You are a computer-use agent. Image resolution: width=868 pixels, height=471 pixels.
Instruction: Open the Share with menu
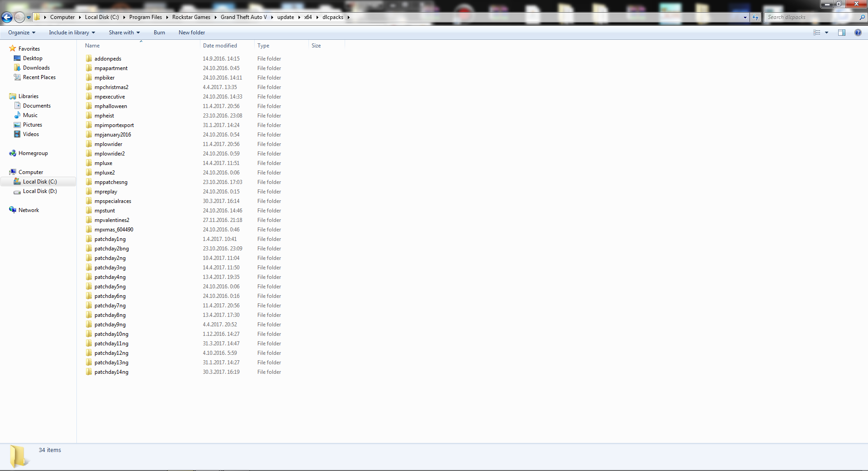pyautogui.click(x=124, y=33)
